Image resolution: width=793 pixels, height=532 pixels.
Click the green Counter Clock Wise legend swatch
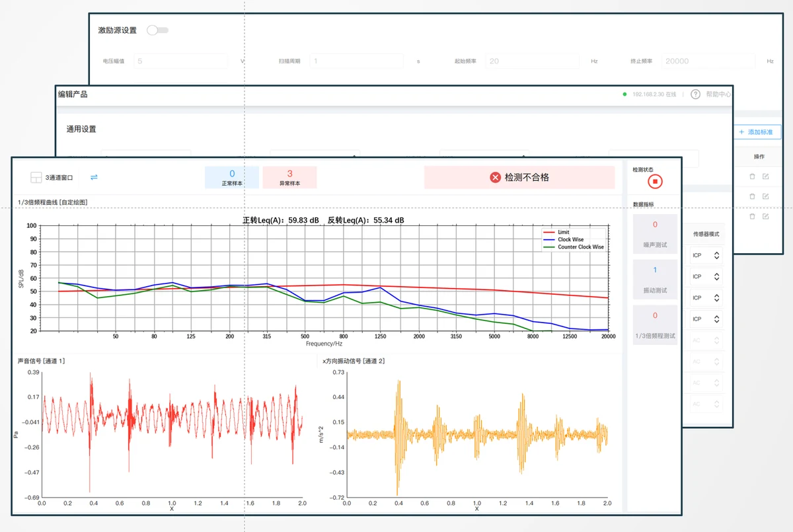[x=548, y=247]
